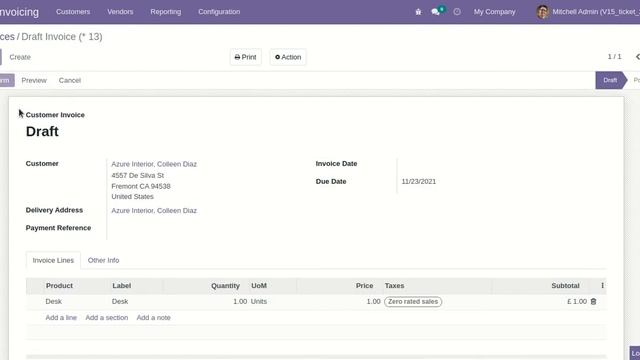Screen dimensions: 640x360
Task: Click the Draft status stage
Action: [x=610, y=80]
